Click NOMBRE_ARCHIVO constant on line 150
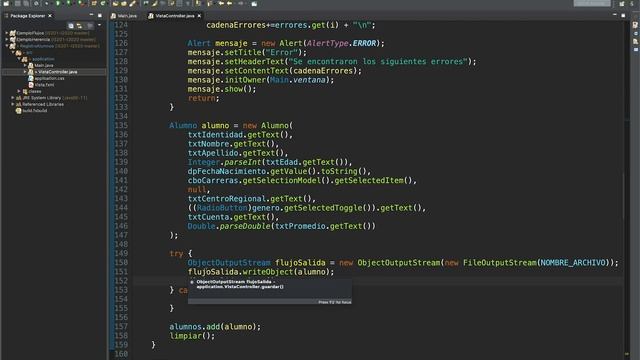 (x=573, y=263)
